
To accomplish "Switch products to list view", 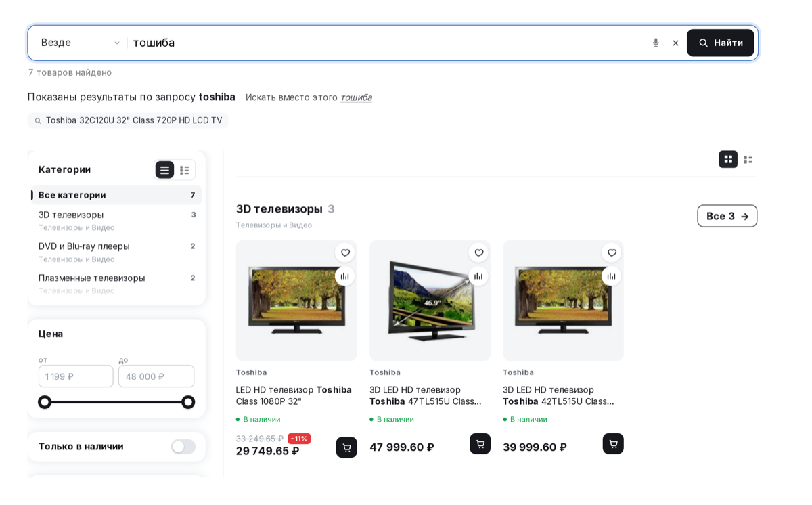I will 748,159.
